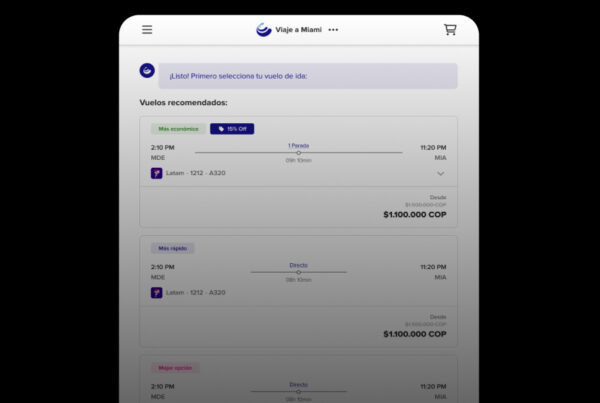Click the 15% Off discount badge

pos(232,129)
